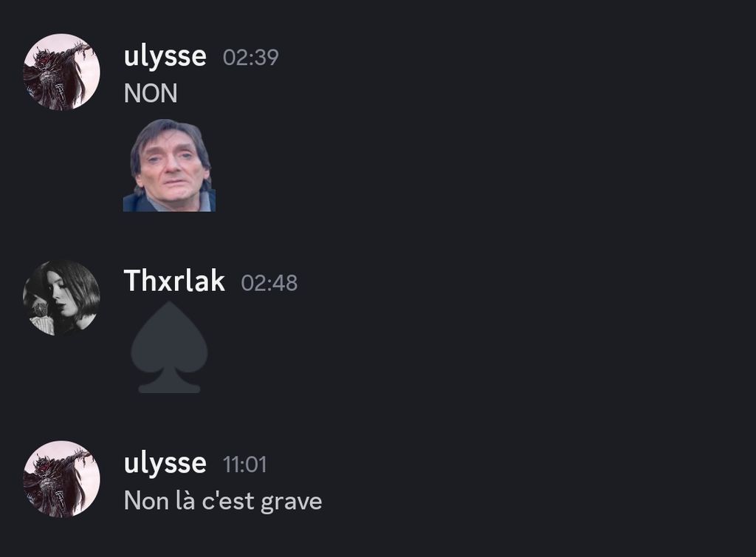This screenshot has width=756, height=557.
Task: Click the ulysse username at 11:01
Action: click(x=165, y=464)
